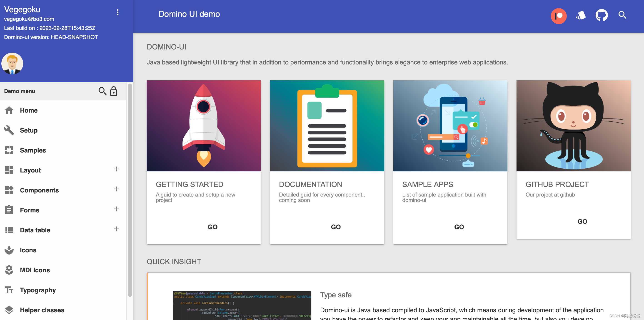The height and width of the screenshot is (320, 644).
Task: Click the Demo menu search icon
Action: click(102, 91)
